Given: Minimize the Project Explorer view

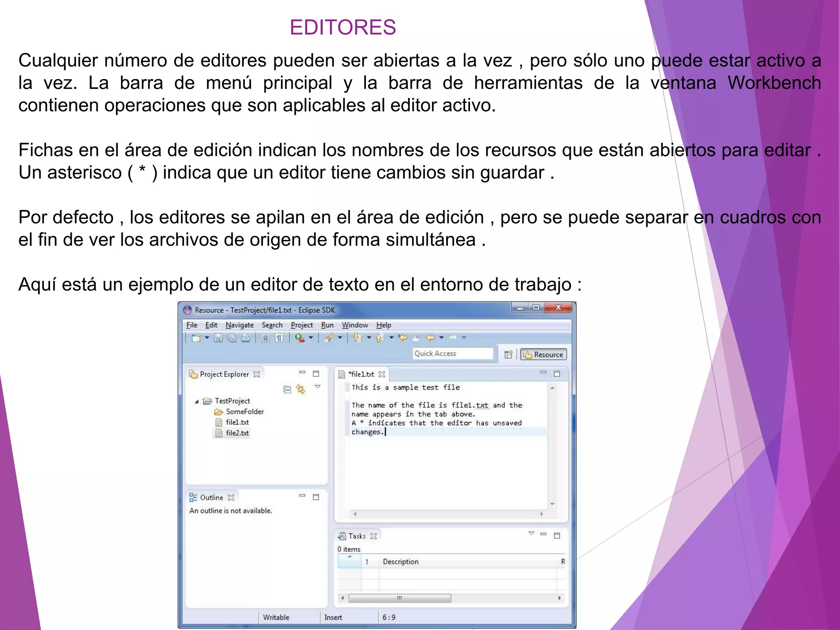Looking at the screenshot, I should point(302,372).
